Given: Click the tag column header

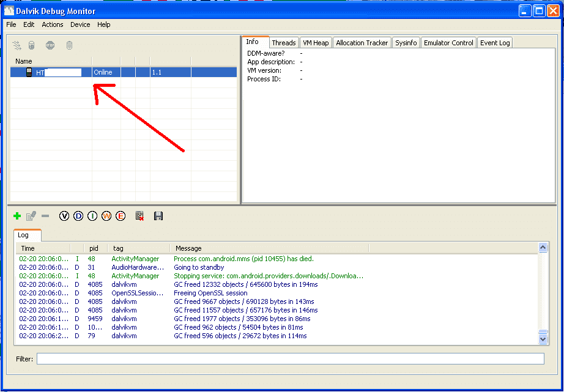Looking at the screenshot, I should click(139, 248).
